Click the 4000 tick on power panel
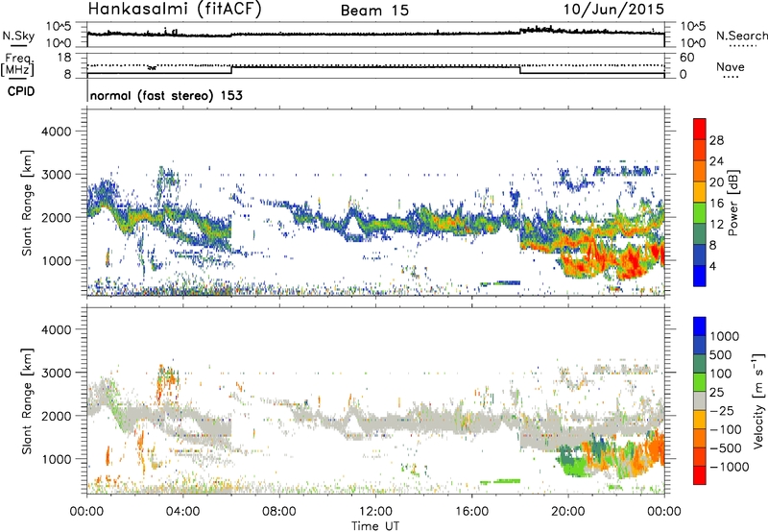The height and width of the screenshot is (532, 768). pyautogui.click(x=56, y=132)
